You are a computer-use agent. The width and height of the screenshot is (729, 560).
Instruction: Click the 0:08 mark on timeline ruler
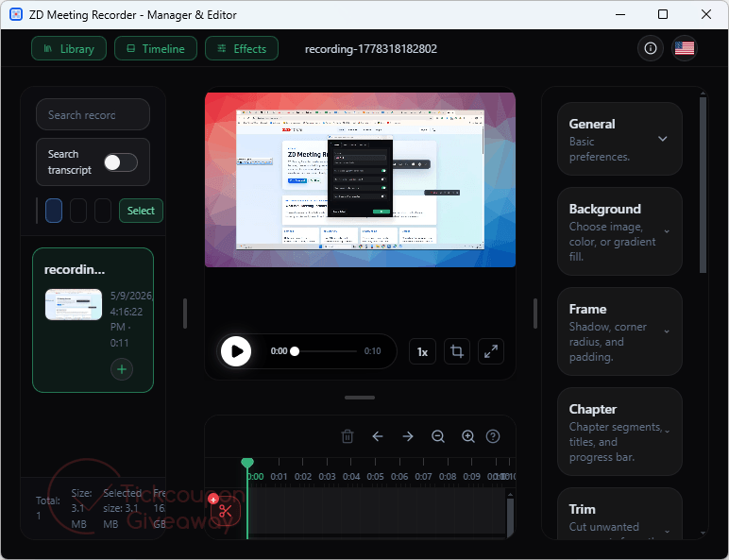[448, 476]
